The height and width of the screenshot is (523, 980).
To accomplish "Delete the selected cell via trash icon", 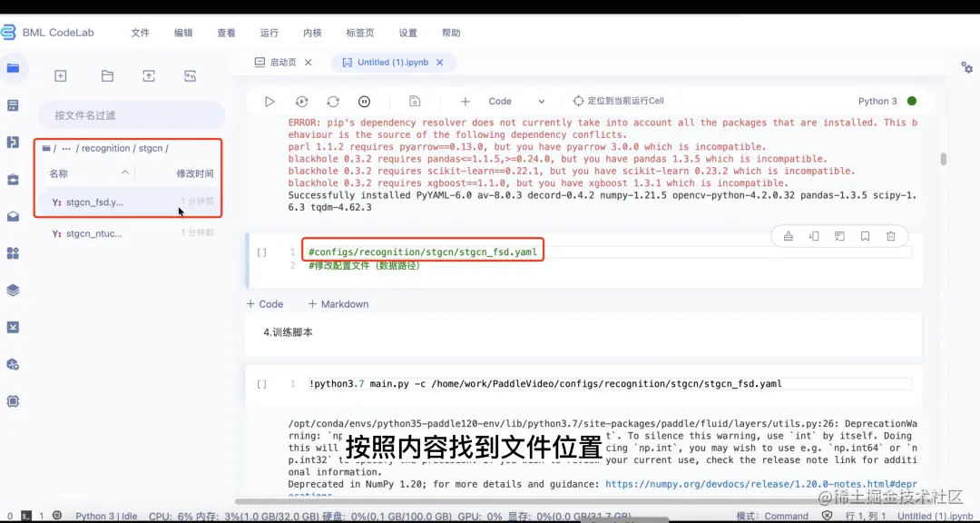I will (x=891, y=236).
